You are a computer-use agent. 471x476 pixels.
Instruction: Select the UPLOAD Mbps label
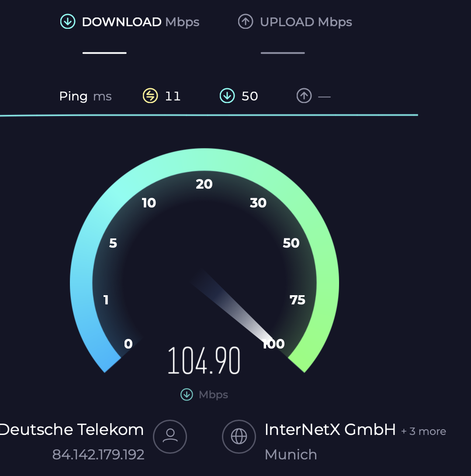point(306,22)
